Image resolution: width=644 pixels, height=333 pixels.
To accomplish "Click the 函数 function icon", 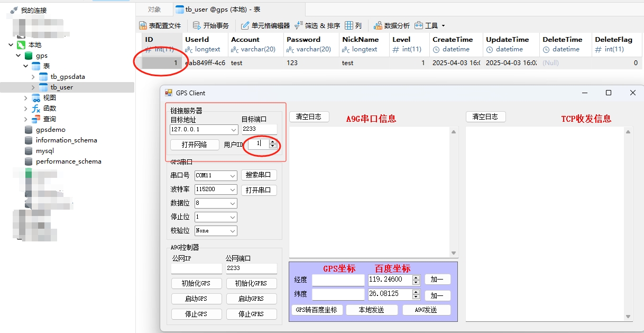I will [36, 109].
